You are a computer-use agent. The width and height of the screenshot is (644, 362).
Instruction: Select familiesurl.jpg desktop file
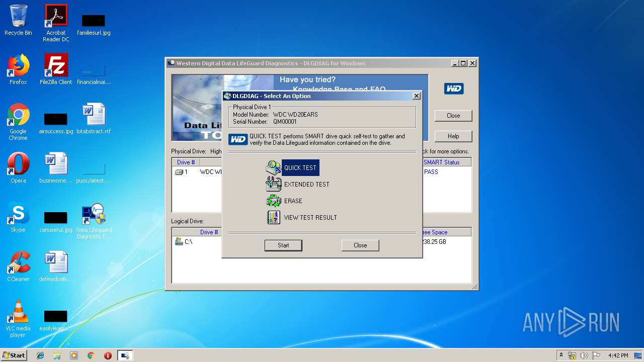(x=94, y=24)
